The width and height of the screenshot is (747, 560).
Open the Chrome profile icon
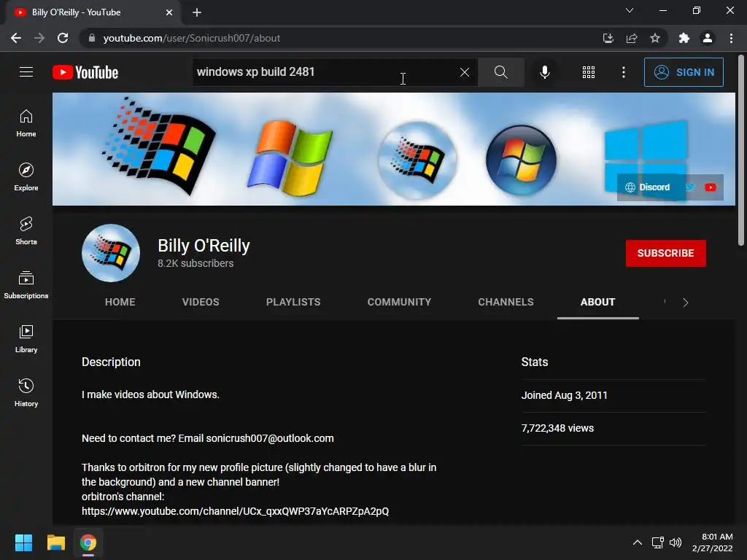(x=708, y=38)
